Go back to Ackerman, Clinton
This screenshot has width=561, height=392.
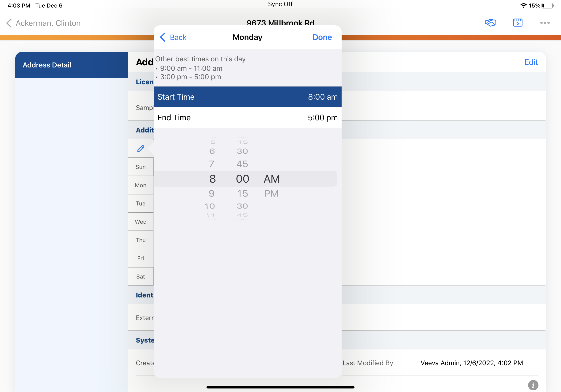click(43, 23)
